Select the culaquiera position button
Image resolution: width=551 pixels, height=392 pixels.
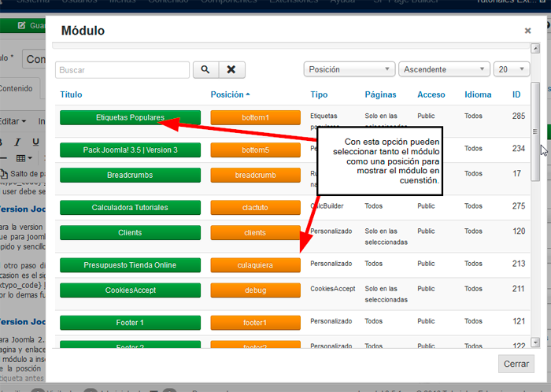tap(256, 265)
